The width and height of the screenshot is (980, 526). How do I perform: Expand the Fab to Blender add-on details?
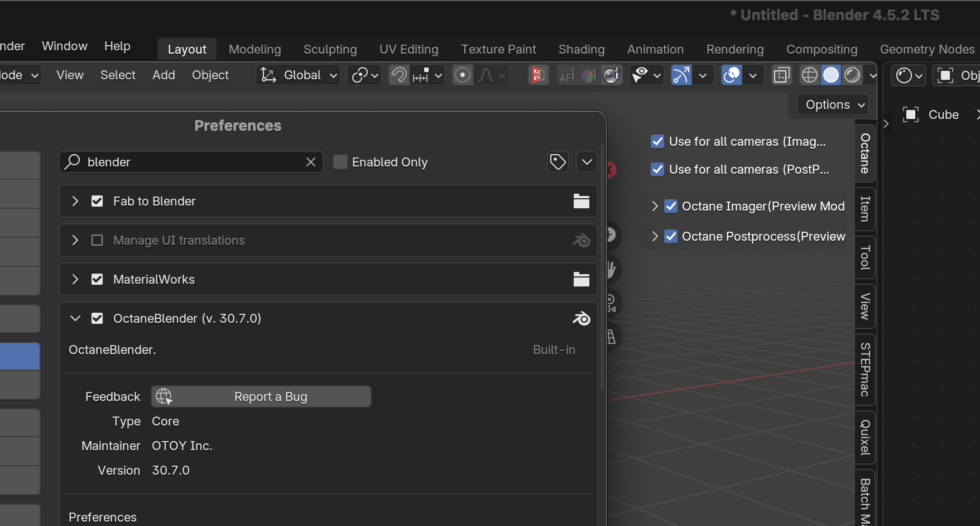point(75,201)
